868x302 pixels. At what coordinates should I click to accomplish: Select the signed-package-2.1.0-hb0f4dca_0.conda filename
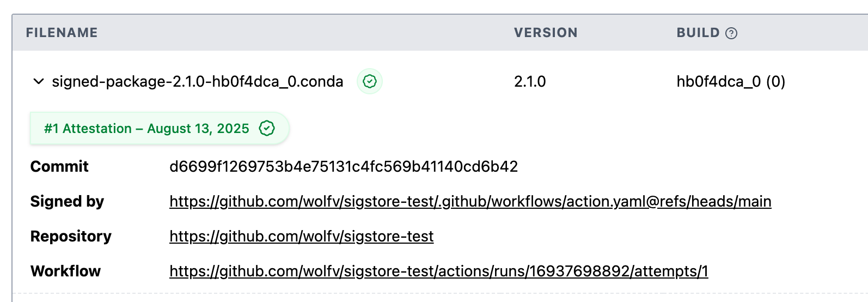click(x=197, y=82)
